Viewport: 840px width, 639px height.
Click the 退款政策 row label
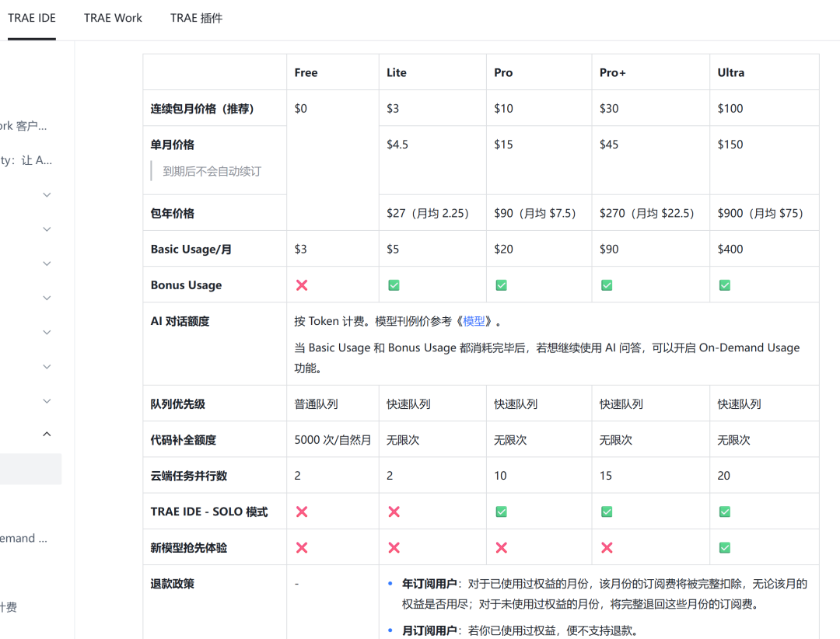point(172,583)
